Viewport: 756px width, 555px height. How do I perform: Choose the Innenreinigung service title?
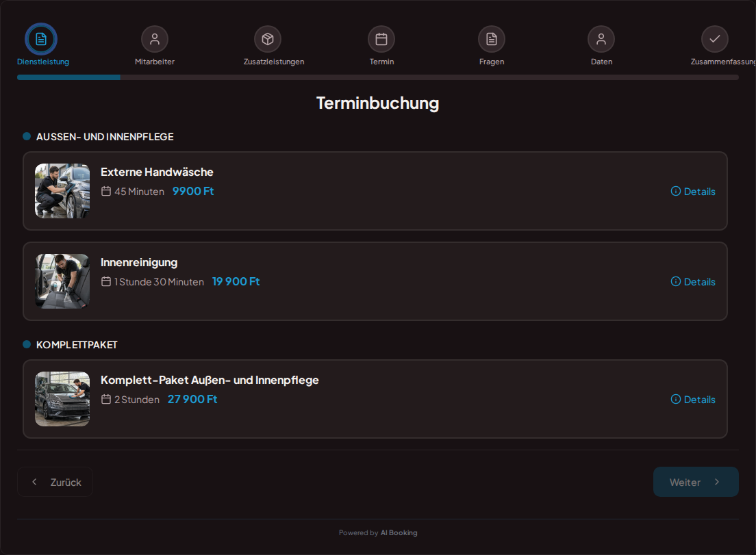[x=139, y=263]
